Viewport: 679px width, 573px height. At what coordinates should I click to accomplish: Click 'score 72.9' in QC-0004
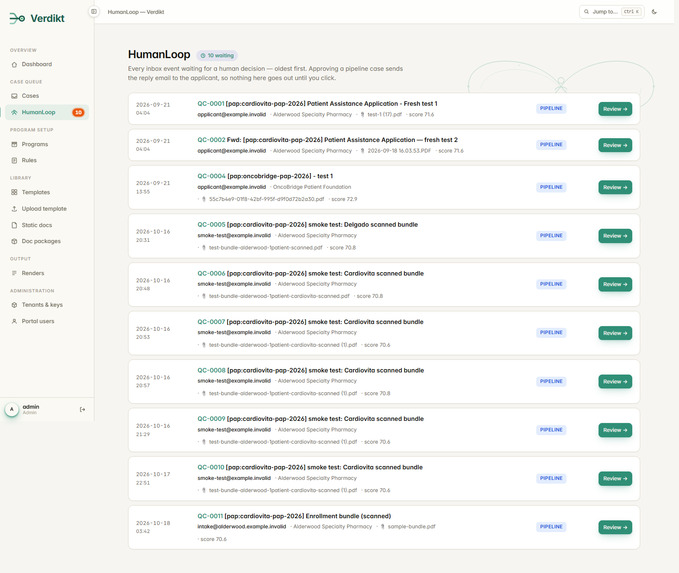pyautogui.click(x=344, y=199)
